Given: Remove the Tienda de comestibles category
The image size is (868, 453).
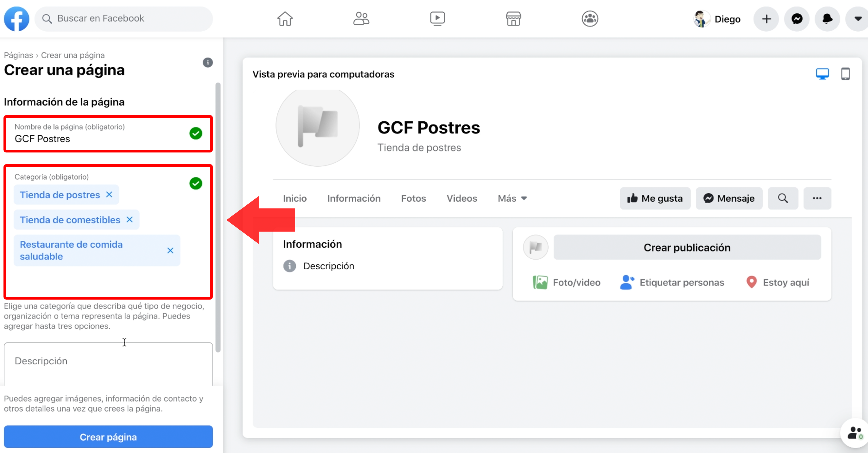Looking at the screenshot, I should (130, 220).
